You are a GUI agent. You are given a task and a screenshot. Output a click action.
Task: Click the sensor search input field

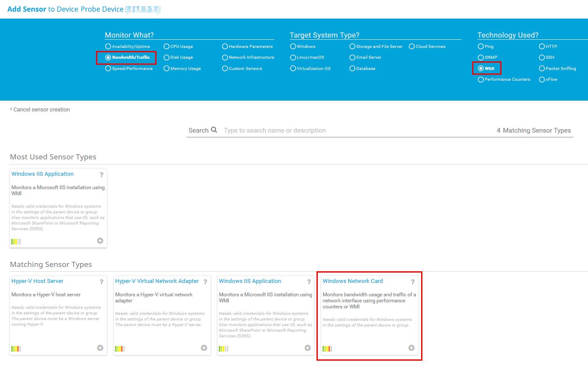(x=303, y=130)
